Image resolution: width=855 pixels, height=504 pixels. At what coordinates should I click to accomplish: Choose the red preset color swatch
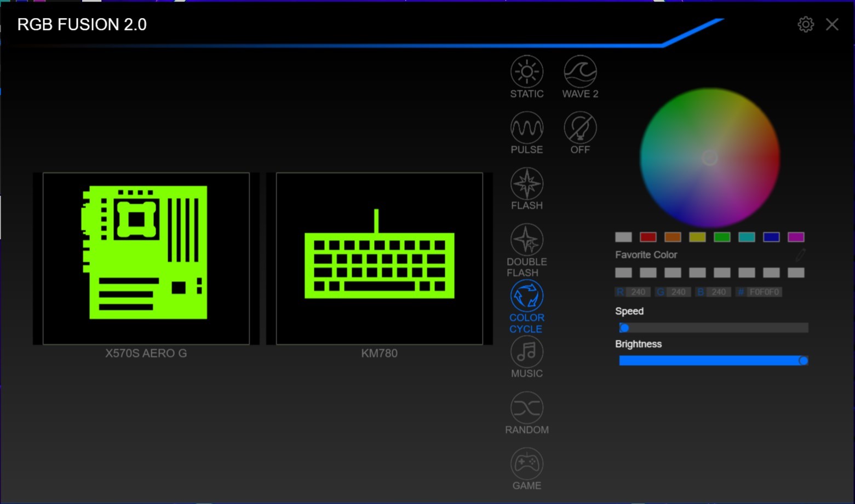[648, 237]
